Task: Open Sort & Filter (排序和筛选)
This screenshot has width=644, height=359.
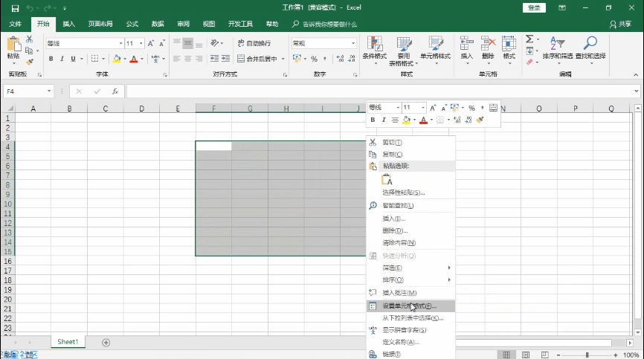Action: click(x=557, y=48)
